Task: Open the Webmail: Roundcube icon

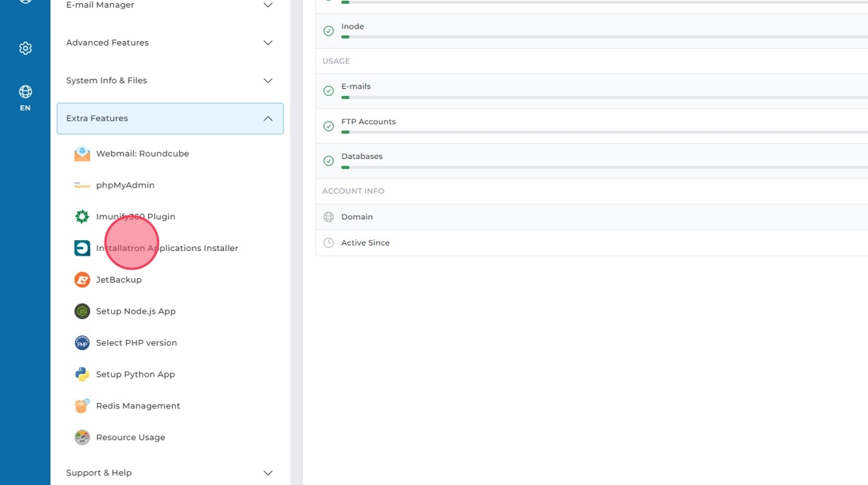Action: click(x=82, y=153)
